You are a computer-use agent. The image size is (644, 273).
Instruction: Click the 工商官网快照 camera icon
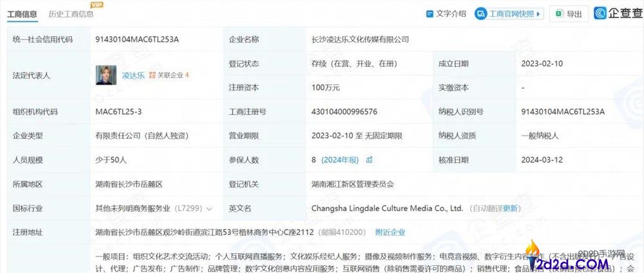click(480, 14)
